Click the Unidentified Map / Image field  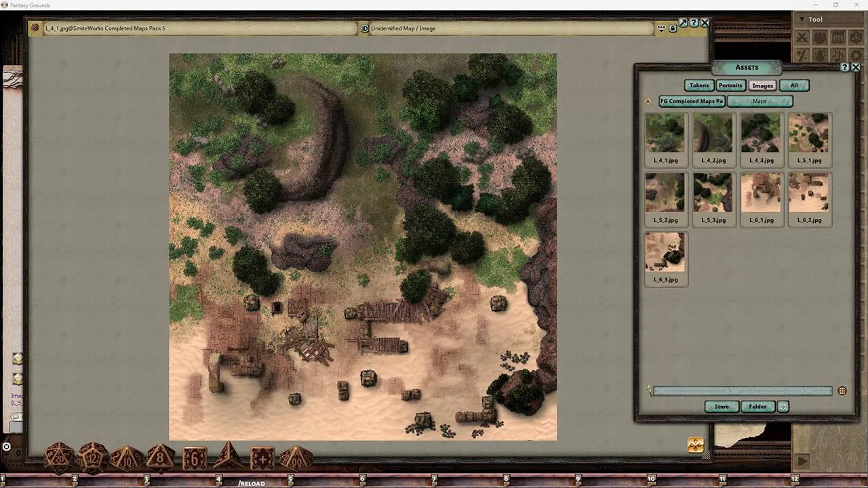tap(511, 28)
